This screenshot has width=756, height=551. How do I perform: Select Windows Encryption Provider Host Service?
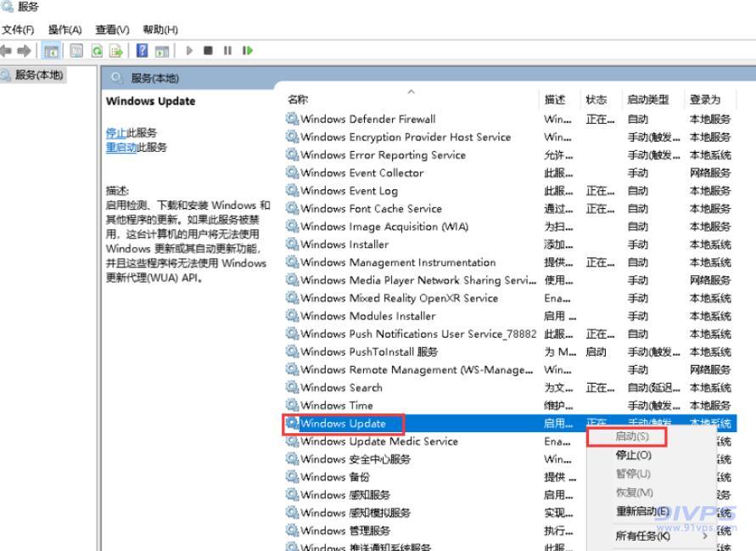pos(406,137)
